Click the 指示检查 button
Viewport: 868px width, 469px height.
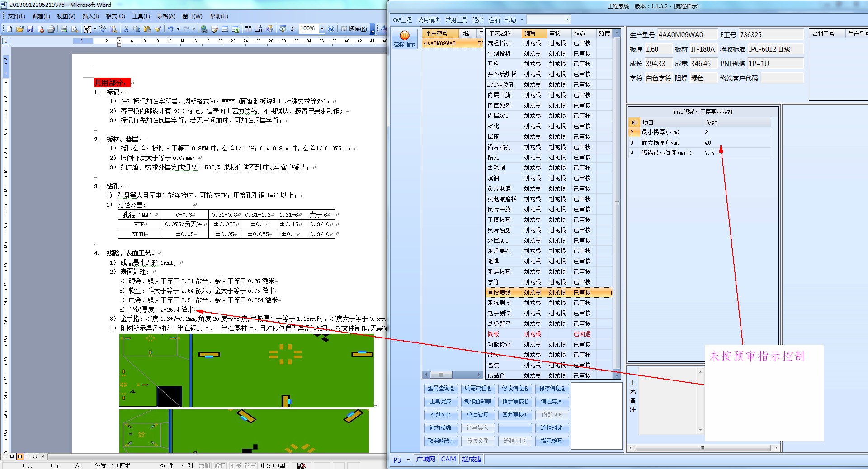[552, 441]
